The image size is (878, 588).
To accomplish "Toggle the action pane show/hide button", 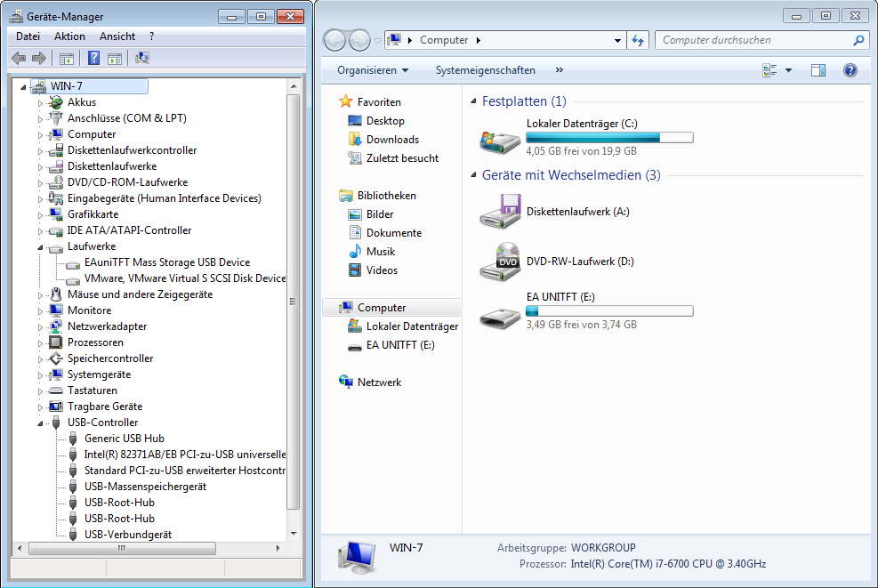I will pos(115,59).
